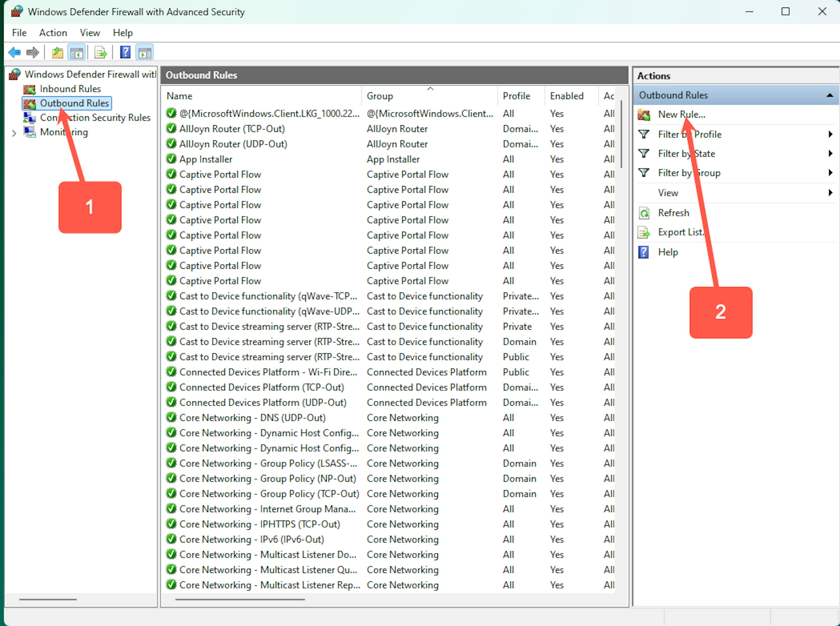Screen dimensions: 840x626
Task: Toggle Show/Hide Action Pane toolbar icon
Action: click(145, 52)
